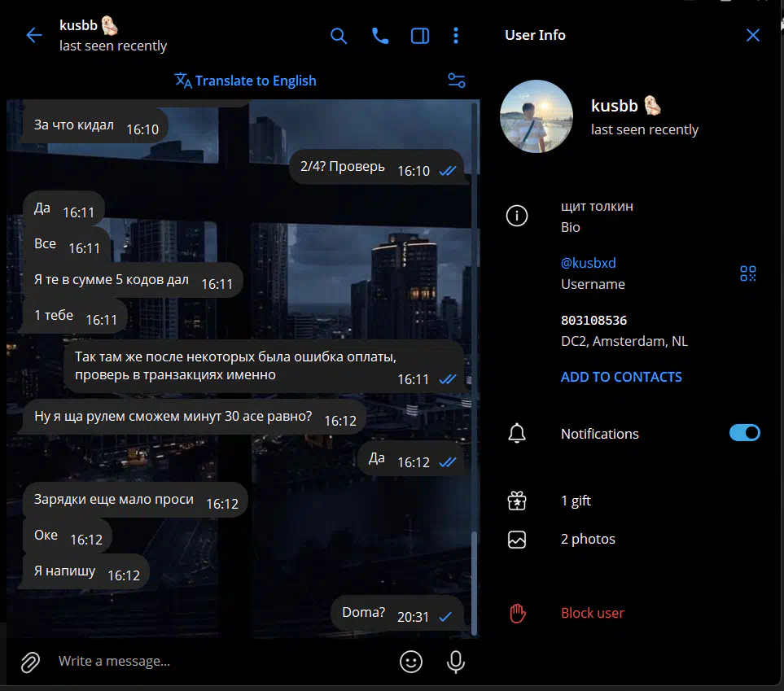Click 'DC2, Amsterdam, NL' text
The image size is (784, 691).
(624, 341)
